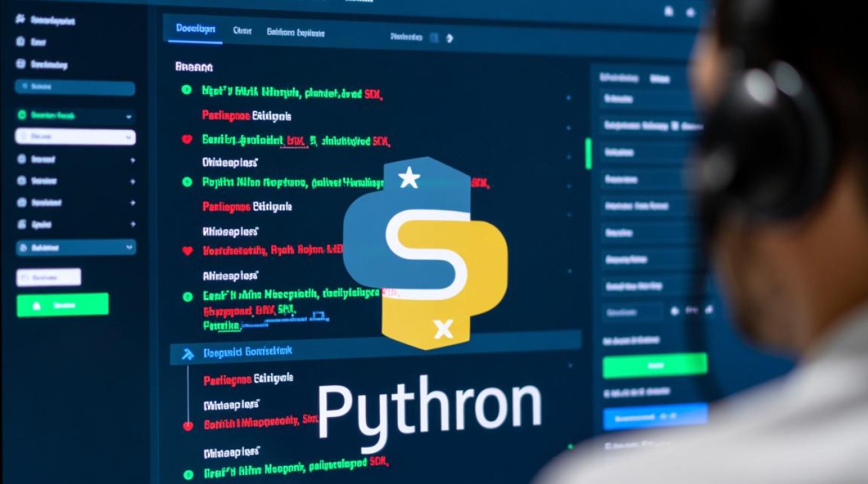Viewport: 868px width, 484px height.
Task: Click the arrow icon right of the top tabs
Action: 449,38
